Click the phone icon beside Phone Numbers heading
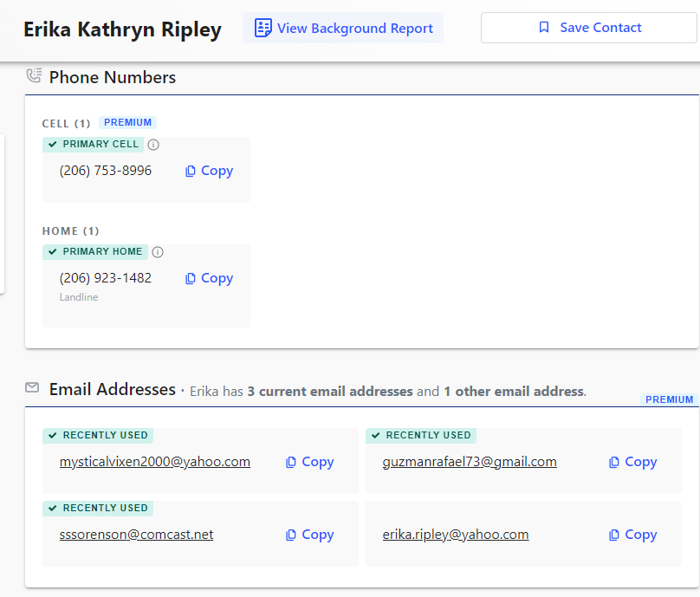This screenshot has width=700, height=597. [x=34, y=76]
